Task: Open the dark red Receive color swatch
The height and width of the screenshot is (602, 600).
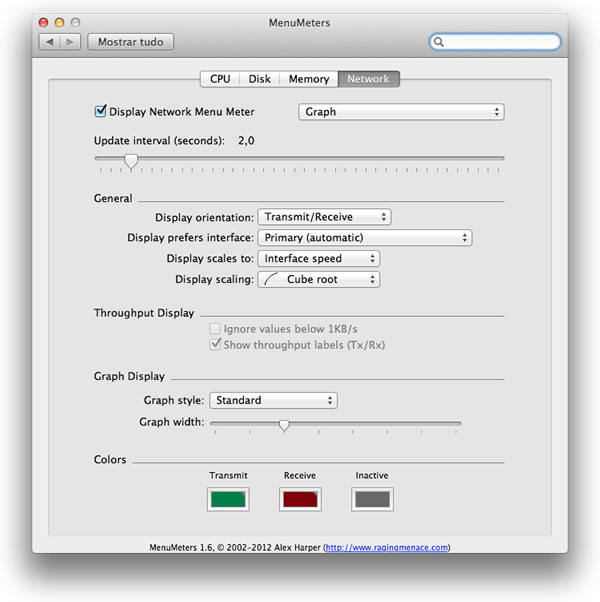Action: pos(300,499)
